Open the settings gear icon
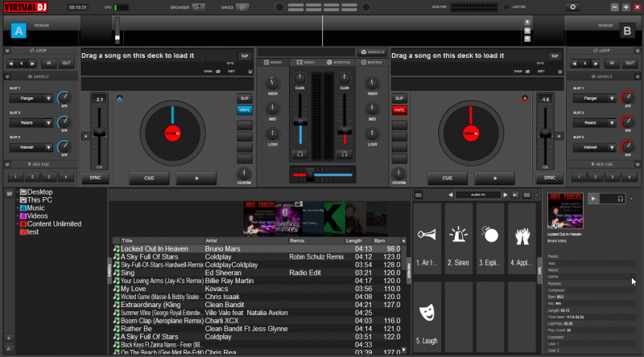Image resolution: width=644 pixels, height=357 pixels. pos(572,7)
